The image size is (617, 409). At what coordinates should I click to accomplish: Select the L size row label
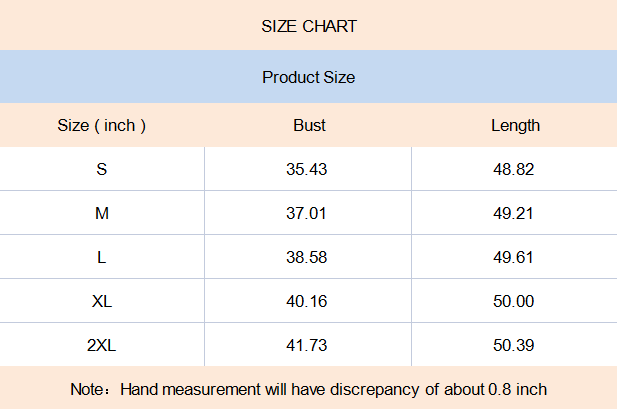102,257
